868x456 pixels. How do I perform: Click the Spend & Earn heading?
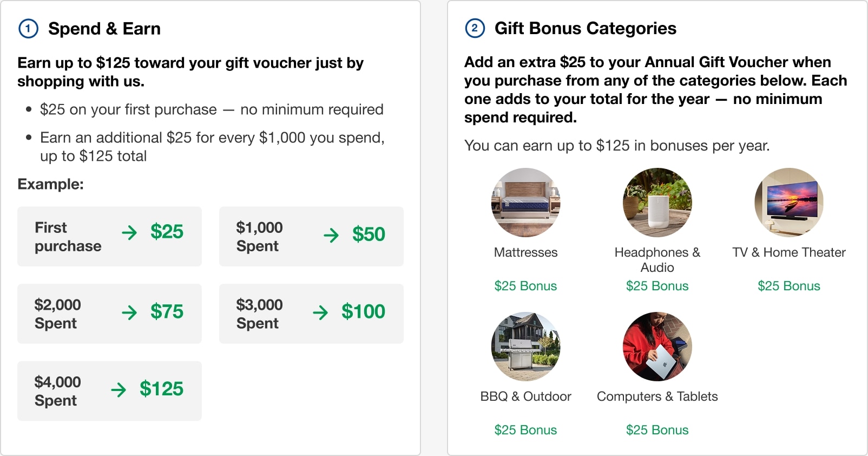click(104, 29)
